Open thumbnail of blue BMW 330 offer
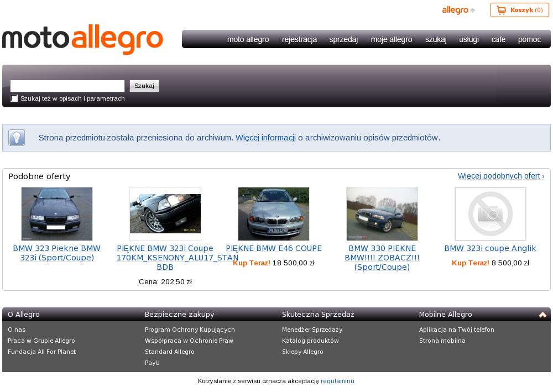Screen dimensions: 553x392 click(382, 214)
